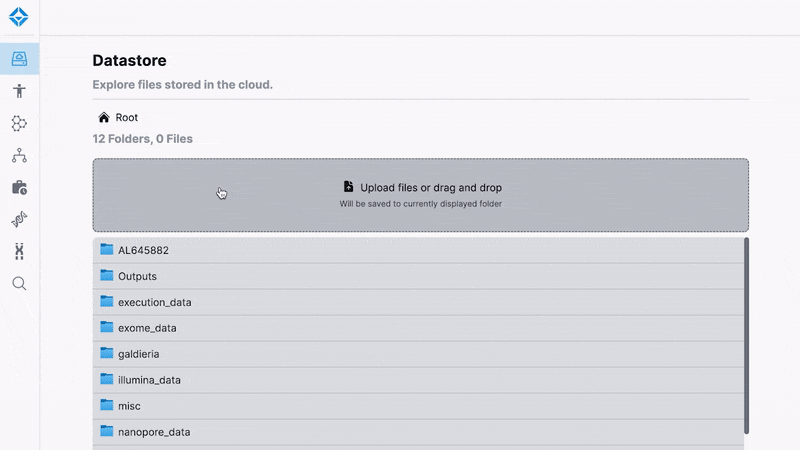Open the nanopore_data folder

[x=153, y=432]
